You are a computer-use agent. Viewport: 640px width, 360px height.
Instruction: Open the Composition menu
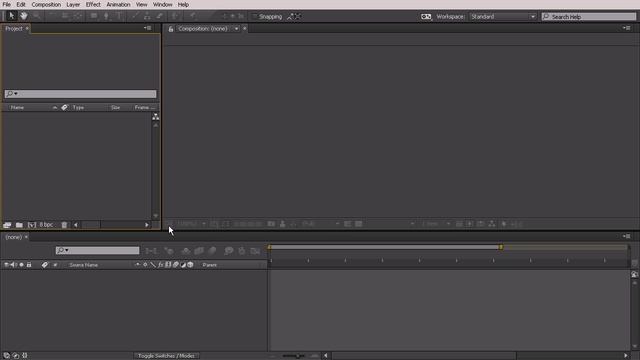[46, 4]
